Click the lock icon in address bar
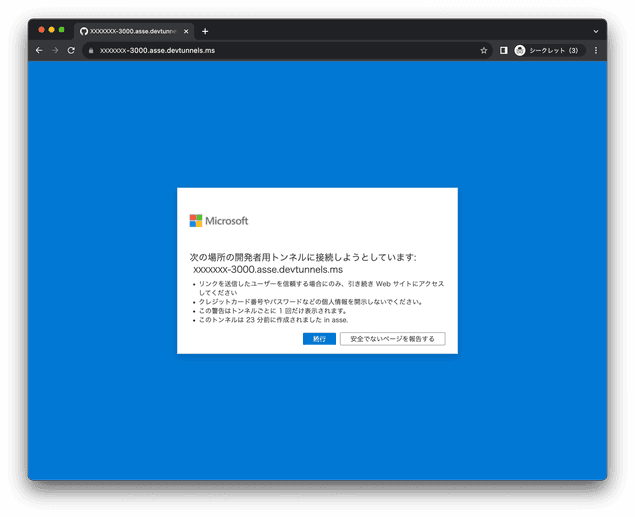 [91, 50]
